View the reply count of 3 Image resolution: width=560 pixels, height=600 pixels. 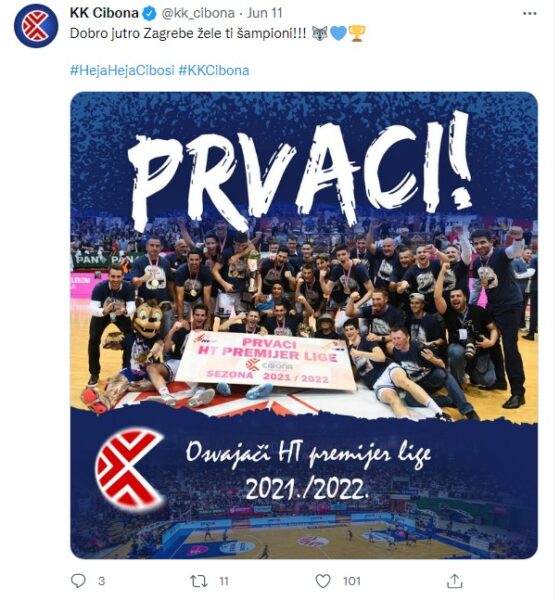(x=101, y=581)
